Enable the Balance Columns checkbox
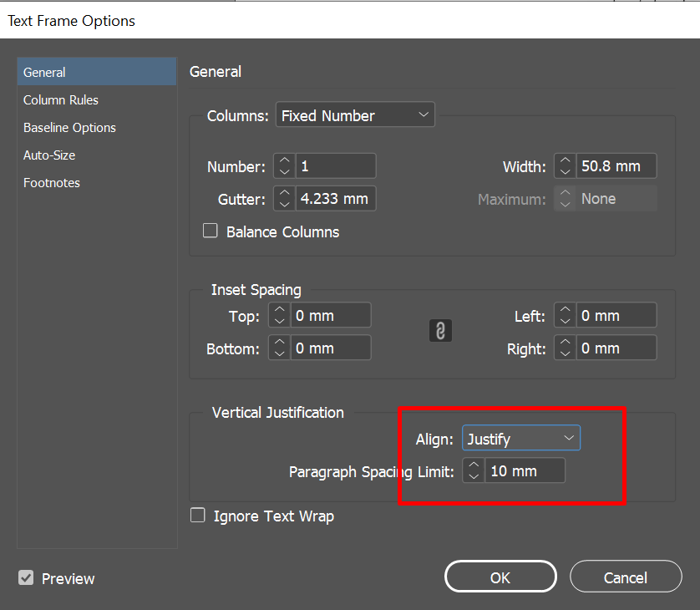 coord(211,231)
